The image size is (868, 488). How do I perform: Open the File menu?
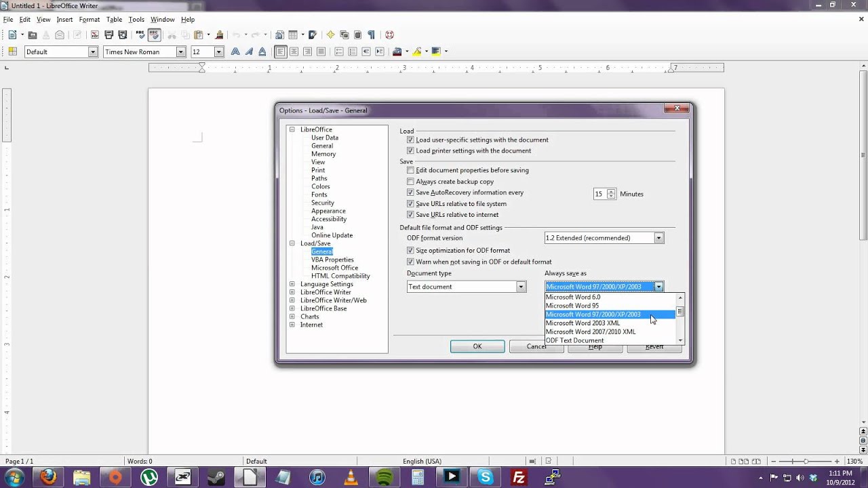click(x=8, y=20)
